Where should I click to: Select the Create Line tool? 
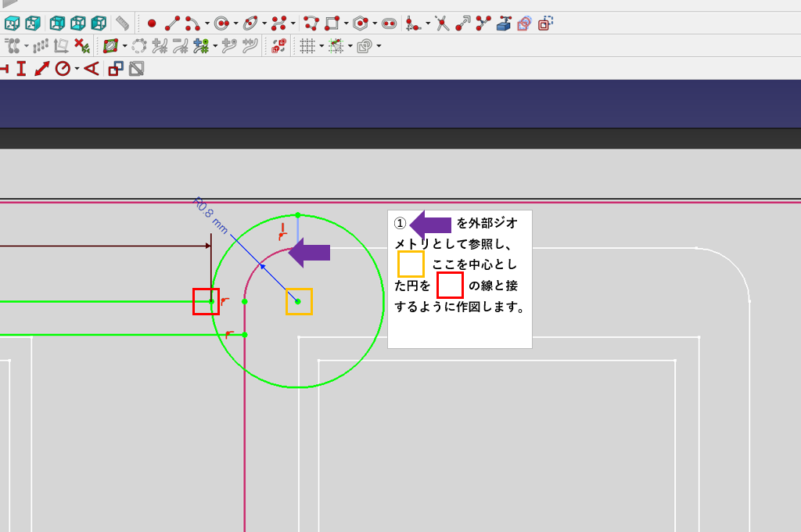click(171, 23)
